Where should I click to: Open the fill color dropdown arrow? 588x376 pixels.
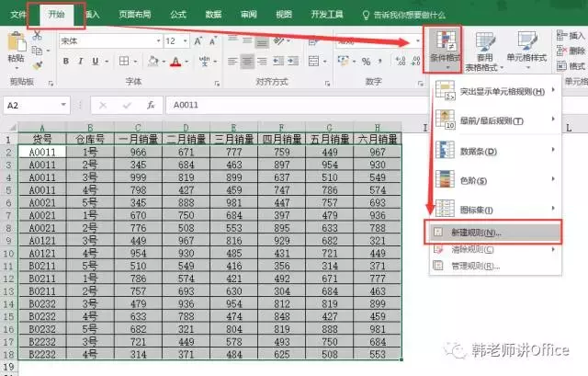(x=164, y=62)
